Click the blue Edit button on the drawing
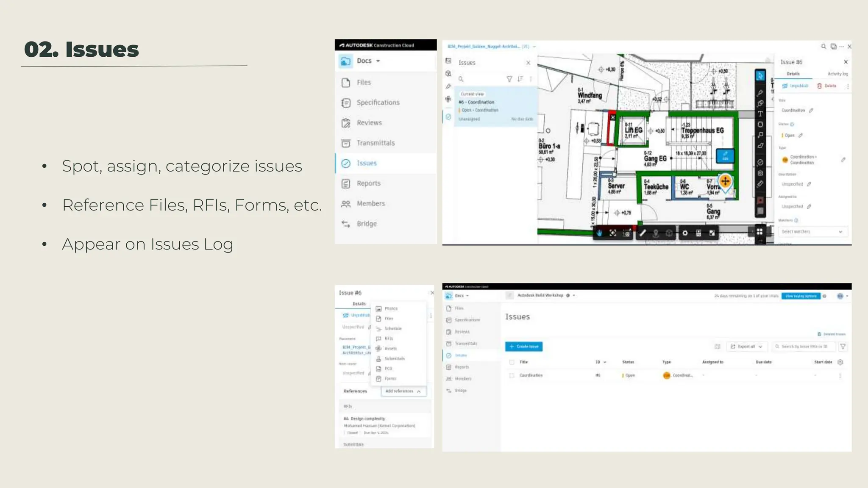Viewport: 868px width, 488px height. point(725,156)
